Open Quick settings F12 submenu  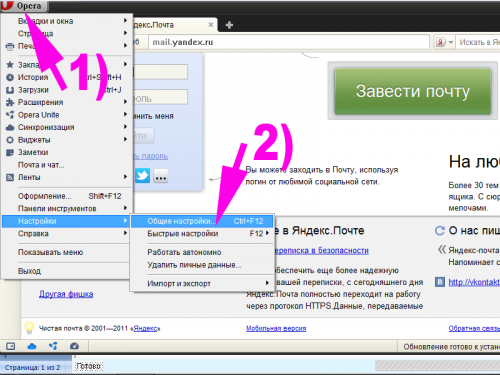point(202,234)
